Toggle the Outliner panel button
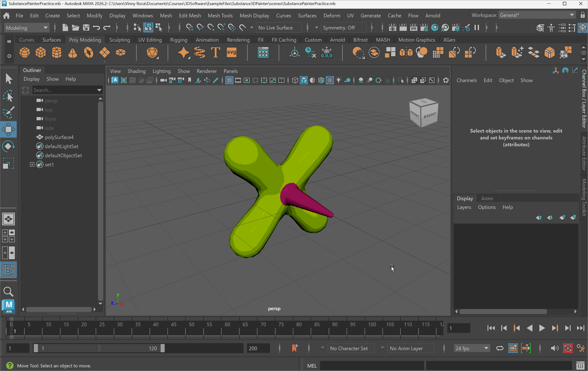588x371 pixels. pos(8,270)
